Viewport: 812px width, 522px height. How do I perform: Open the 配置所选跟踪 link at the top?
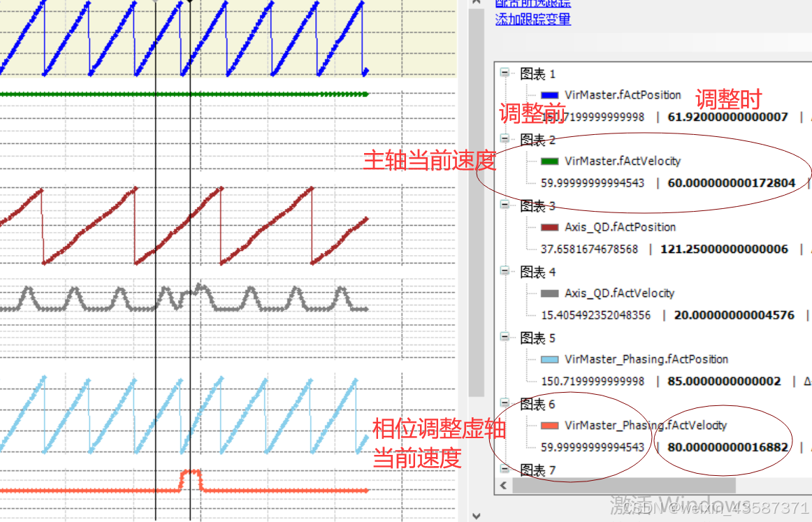click(532, 4)
